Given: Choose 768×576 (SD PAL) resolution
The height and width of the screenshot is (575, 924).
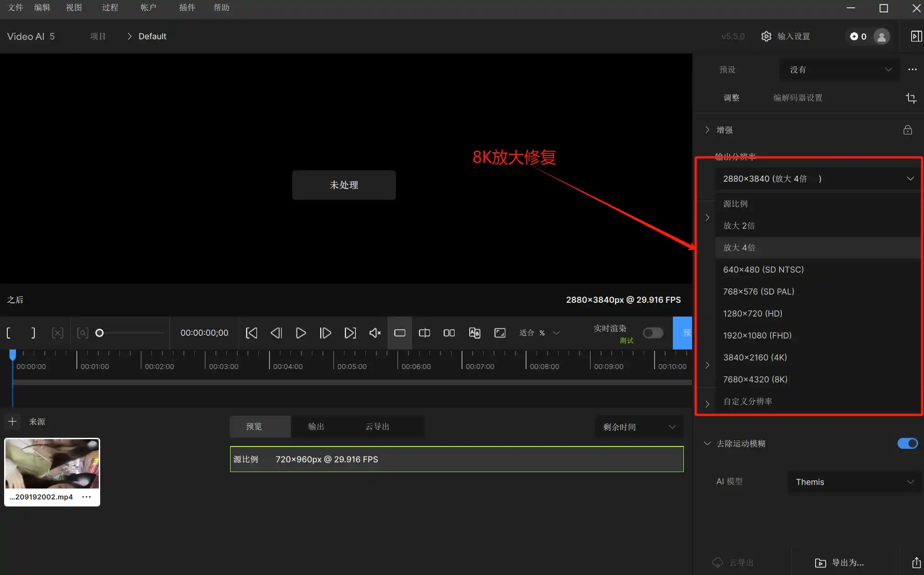Looking at the screenshot, I should [818, 291].
